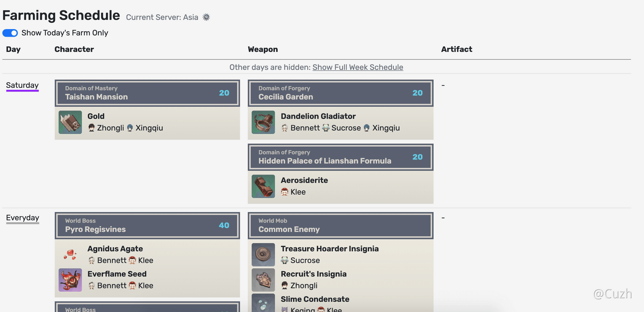Click the Aerosiderite material icon
Screen dimensions: 644x312
click(263, 186)
